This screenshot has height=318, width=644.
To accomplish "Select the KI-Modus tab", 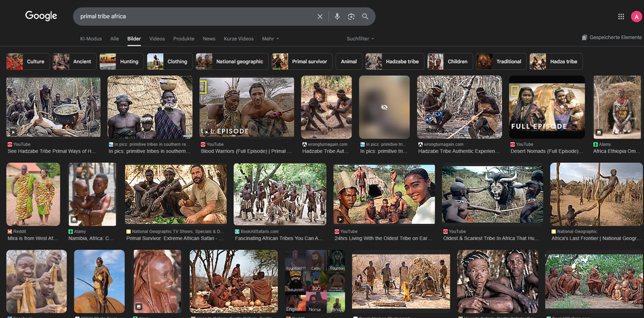I will click(x=91, y=39).
